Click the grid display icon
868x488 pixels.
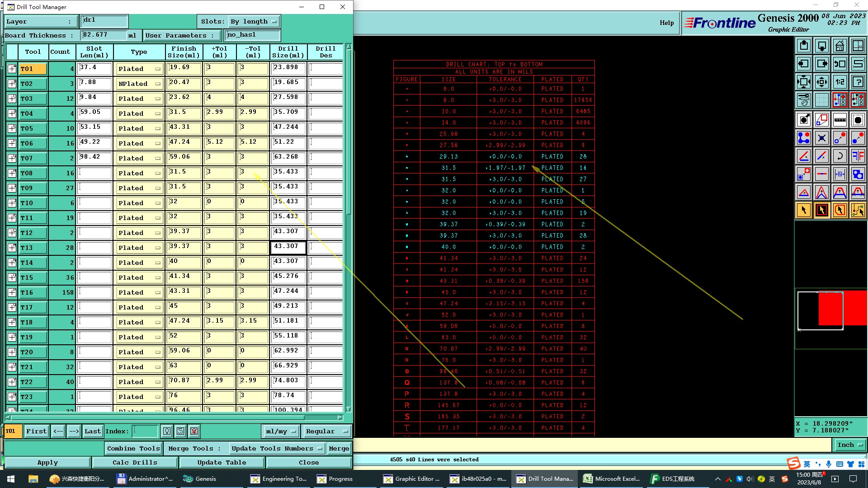[821, 100]
